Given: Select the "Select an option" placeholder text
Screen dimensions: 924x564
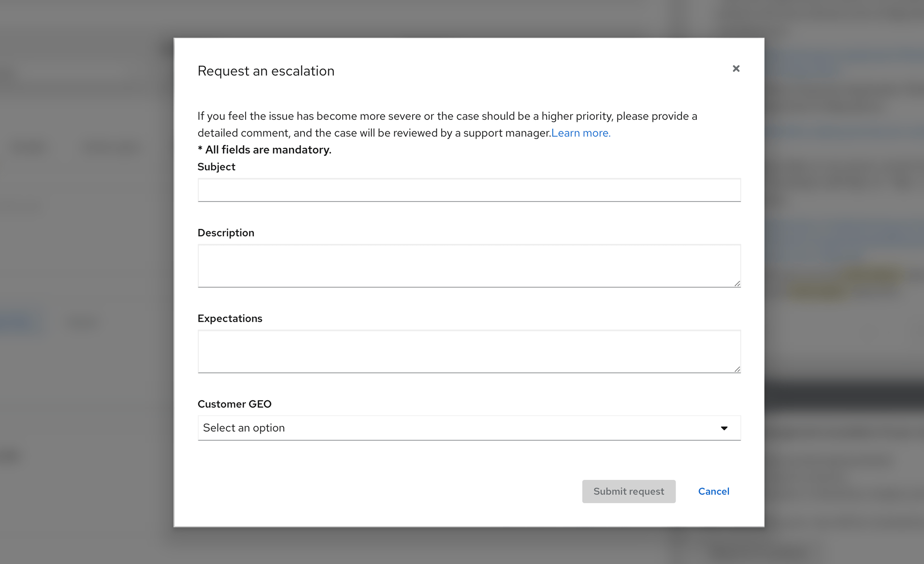Looking at the screenshot, I should (244, 428).
